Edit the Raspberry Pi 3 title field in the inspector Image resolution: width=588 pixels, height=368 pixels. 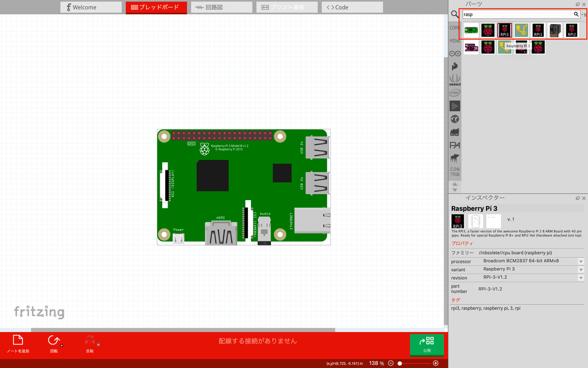point(517,209)
